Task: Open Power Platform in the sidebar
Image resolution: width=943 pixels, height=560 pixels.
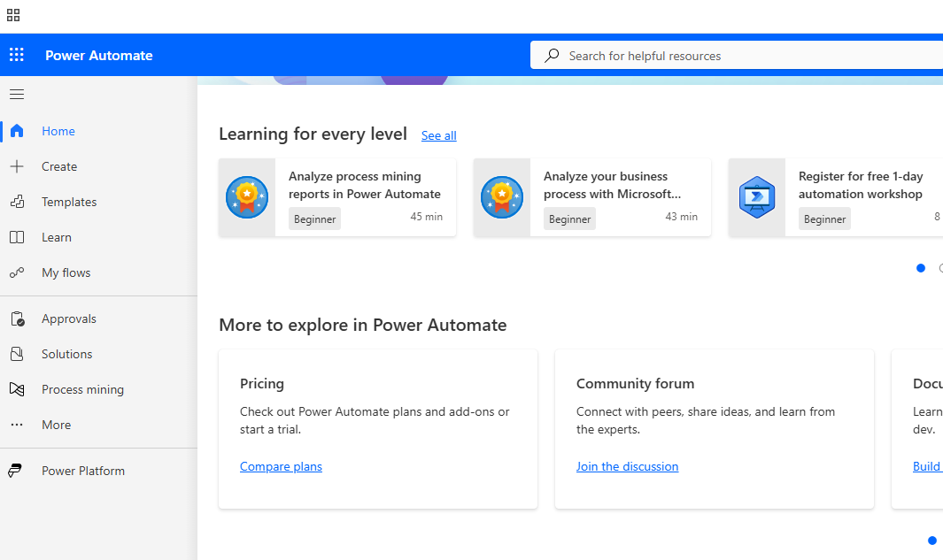Action: [x=82, y=471]
